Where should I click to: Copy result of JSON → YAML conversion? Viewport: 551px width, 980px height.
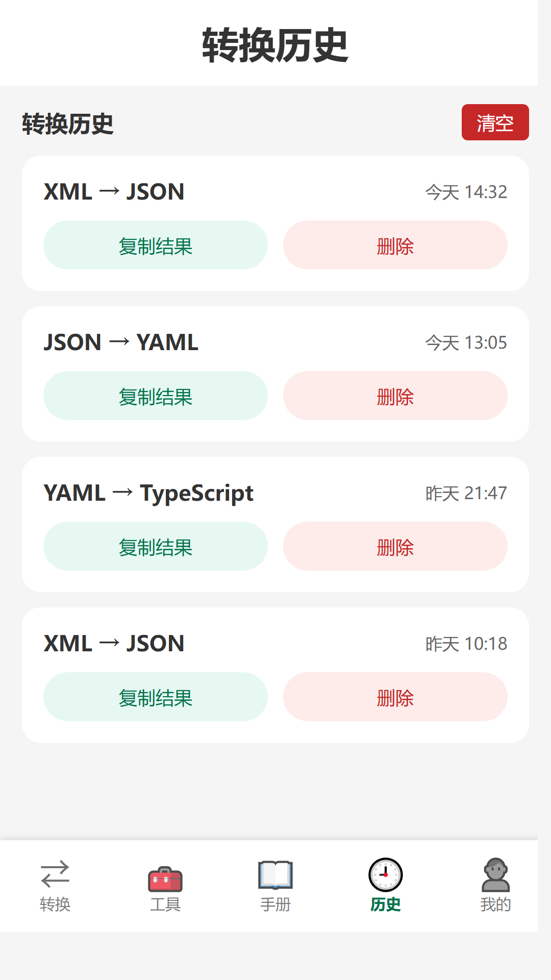click(156, 396)
